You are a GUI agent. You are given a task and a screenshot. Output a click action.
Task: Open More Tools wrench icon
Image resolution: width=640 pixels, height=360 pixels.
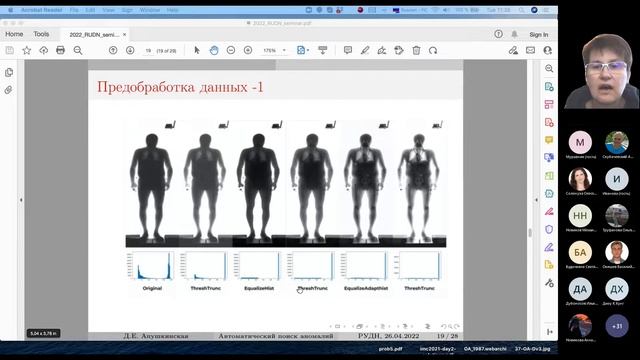point(549,282)
